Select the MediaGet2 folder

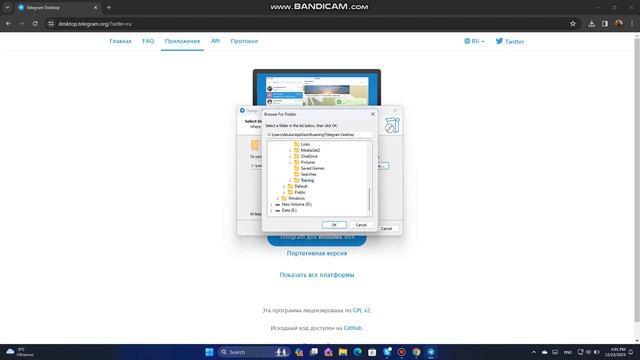310,150
